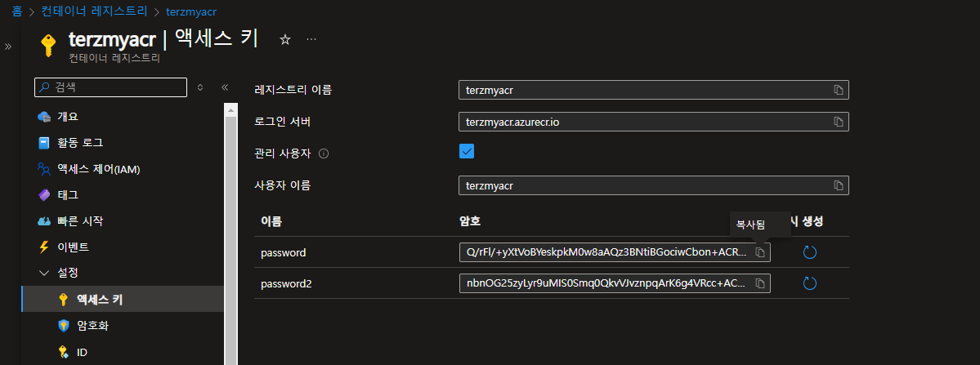The height and width of the screenshot is (365, 980).
Task: Copy the registry name terzmyacr
Action: tap(838, 90)
